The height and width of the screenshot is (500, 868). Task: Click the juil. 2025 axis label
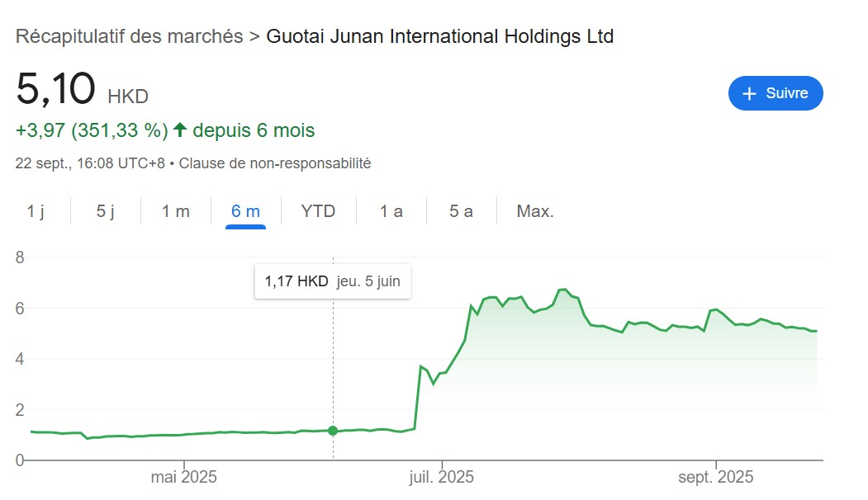441,477
